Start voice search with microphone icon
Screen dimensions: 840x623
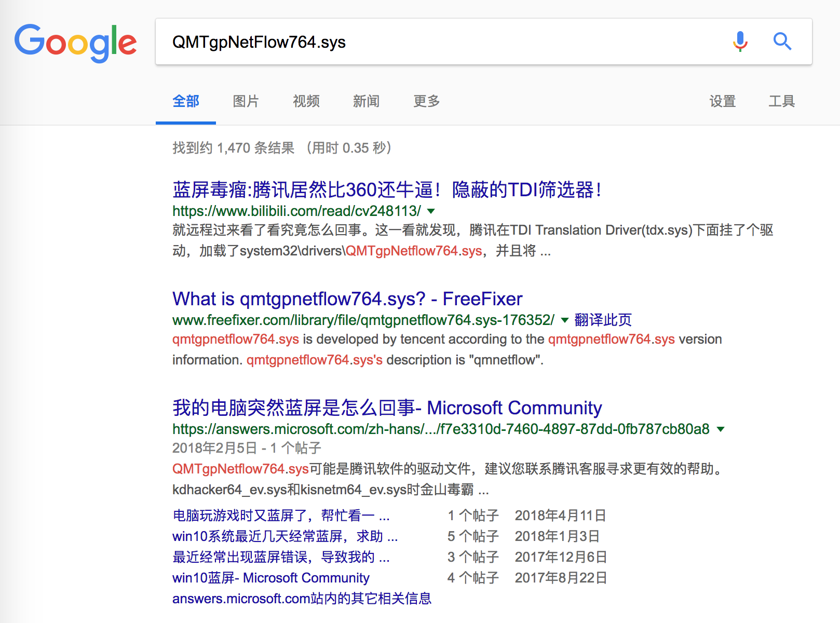point(740,42)
